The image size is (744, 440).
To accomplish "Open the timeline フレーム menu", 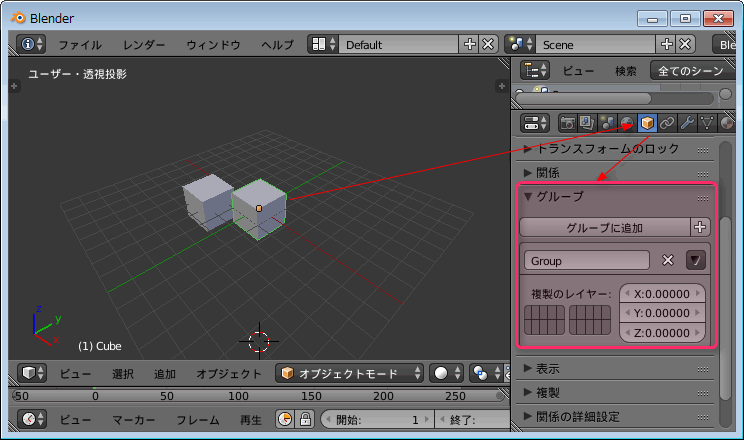I will pyautogui.click(x=198, y=420).
